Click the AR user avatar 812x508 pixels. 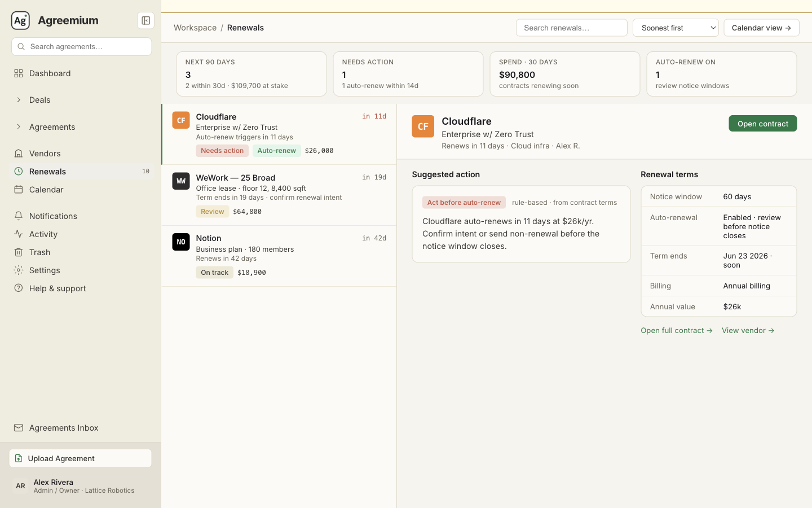(x=20, y=486)
